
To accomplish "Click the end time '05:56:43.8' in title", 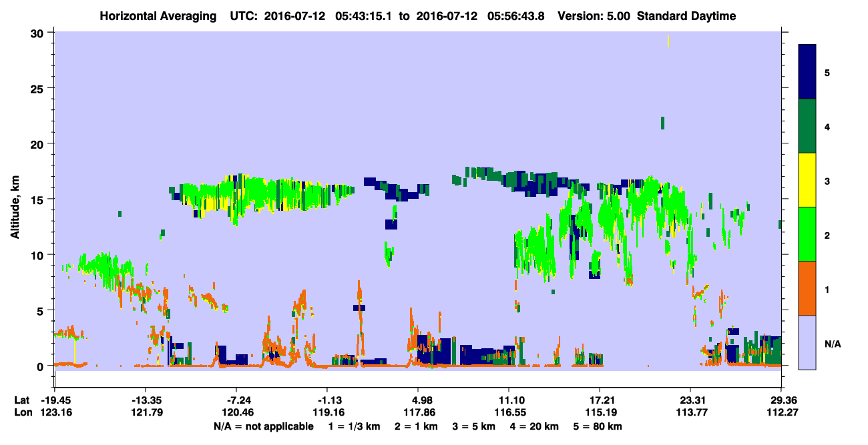I will (517, 16).
